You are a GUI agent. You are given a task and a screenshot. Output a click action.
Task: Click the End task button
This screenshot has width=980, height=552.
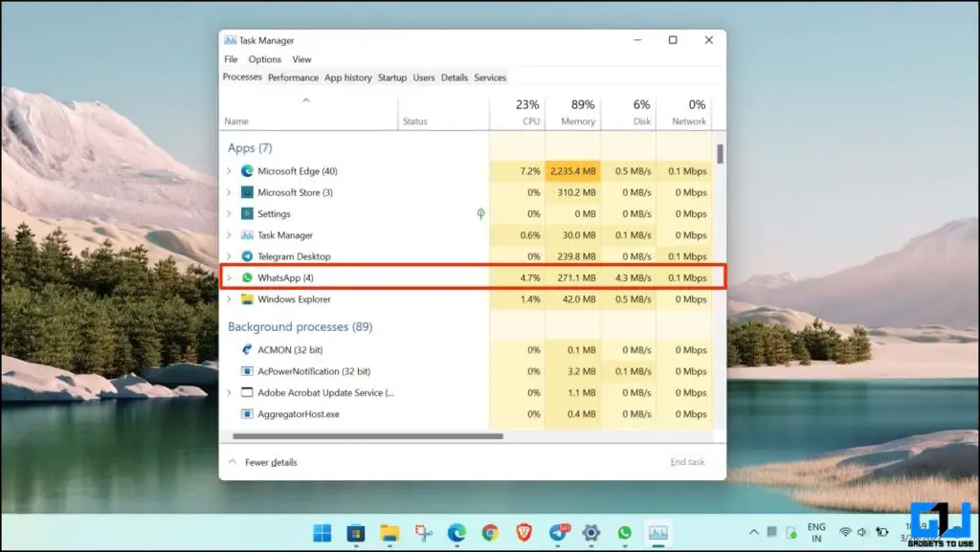coord(690,462)
